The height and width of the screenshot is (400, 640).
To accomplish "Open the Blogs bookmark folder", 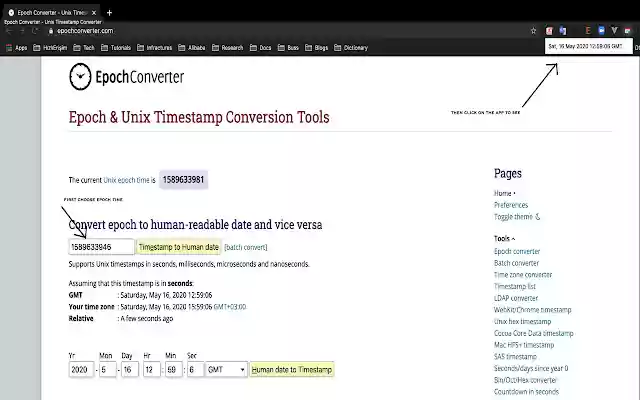I will tap(316, 48).
